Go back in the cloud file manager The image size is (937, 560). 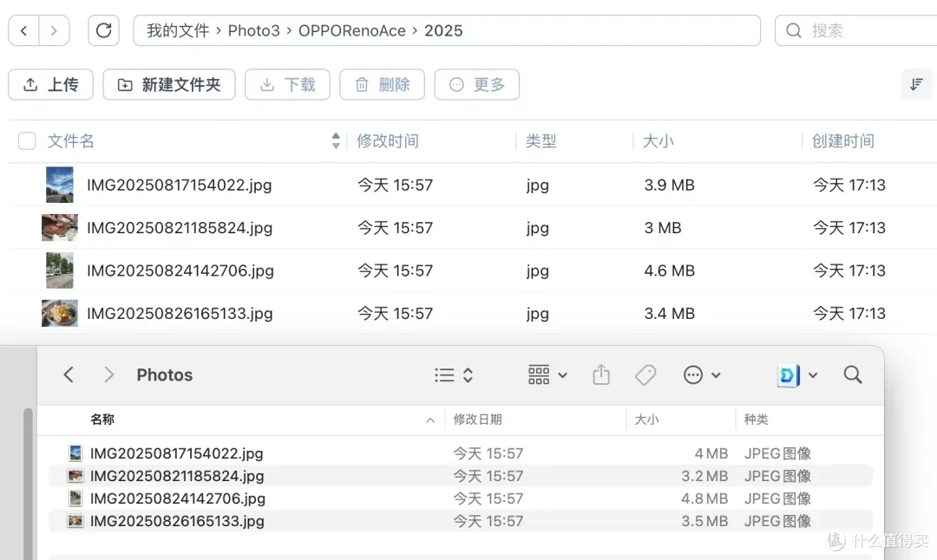[x=24, y=30]
